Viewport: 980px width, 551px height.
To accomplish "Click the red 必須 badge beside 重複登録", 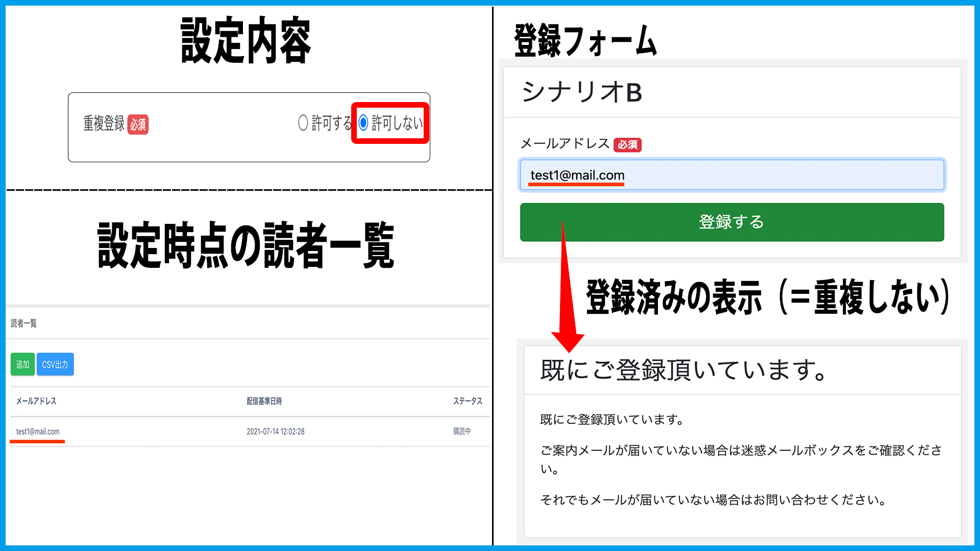I will pos(138,124).
